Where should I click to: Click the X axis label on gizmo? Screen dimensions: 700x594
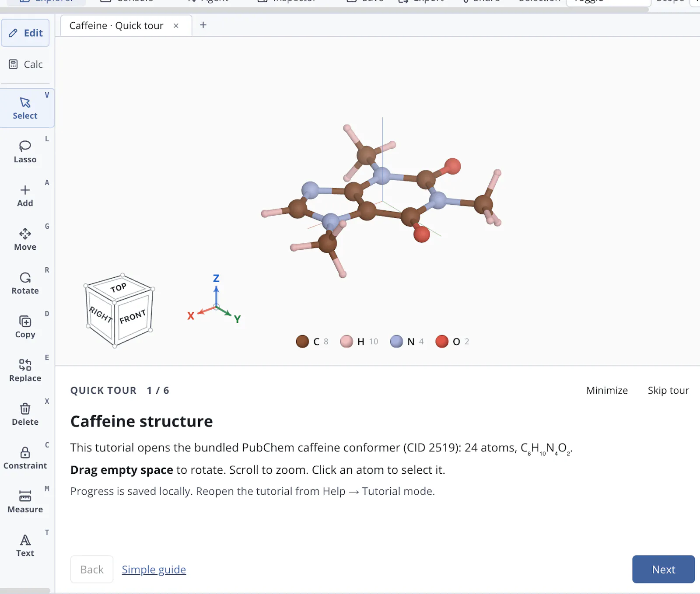pyautogui.click(x=191, y=316)
